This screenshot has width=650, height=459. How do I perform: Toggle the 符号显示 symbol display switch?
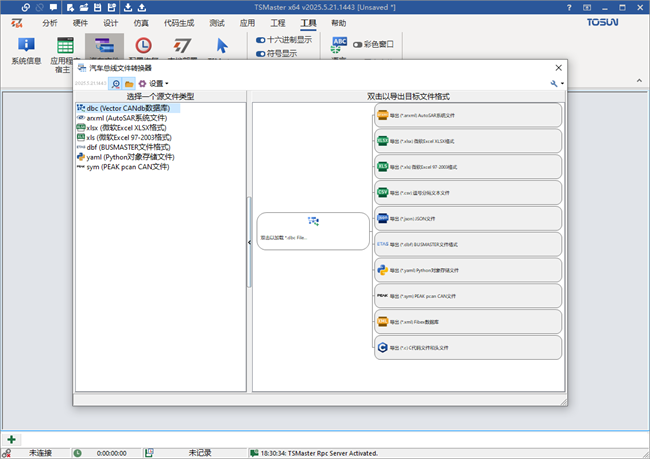pyautogui.click(x=261, y=54)
